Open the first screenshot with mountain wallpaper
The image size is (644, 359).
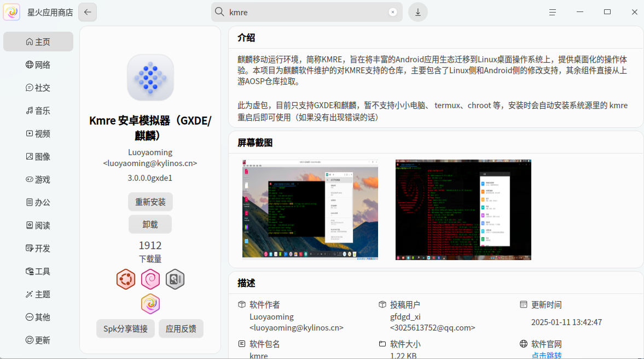310,210
